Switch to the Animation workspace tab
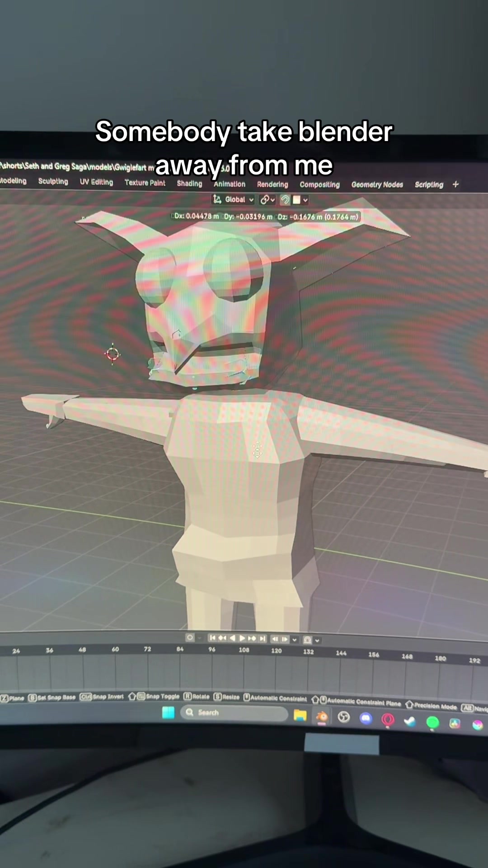488x868 pixels. click(x=230, y=184)
